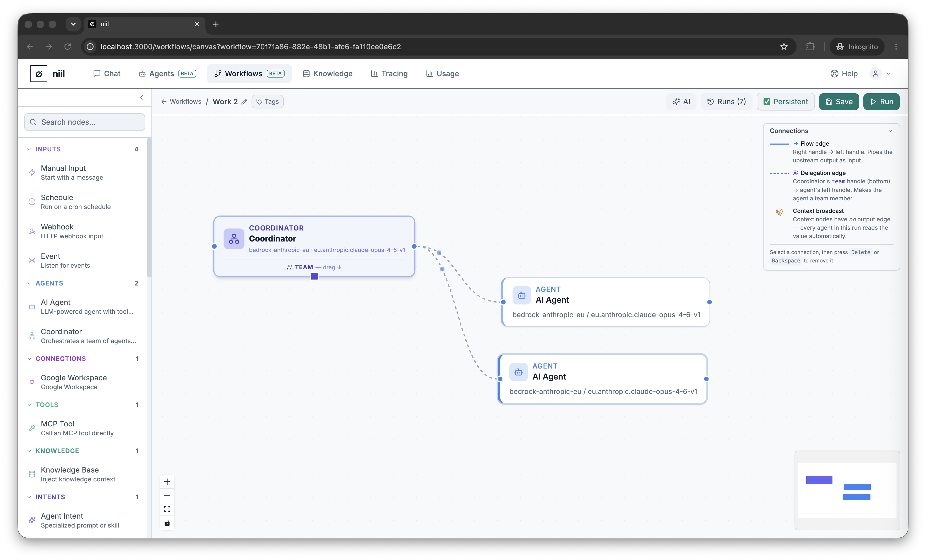Collapse the INPUTS section
The width and height of the screenshot is (926, 560).
tap(29, 149)
